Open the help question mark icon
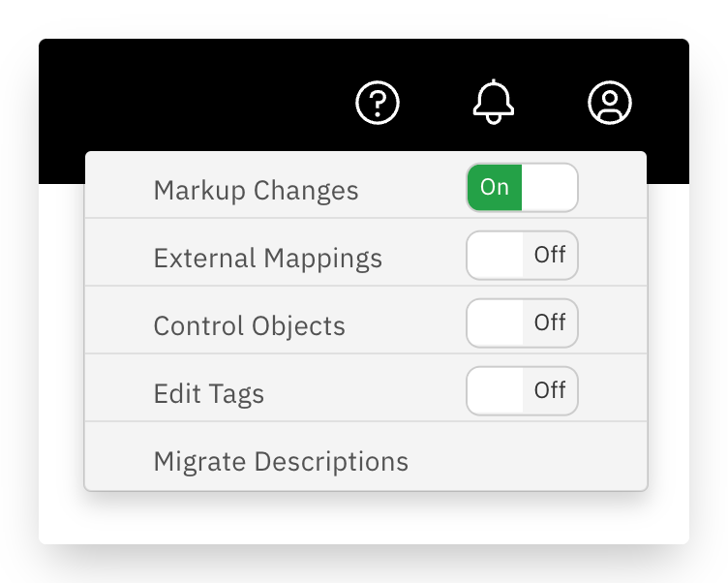728x583 pixels. coord(378,103)
